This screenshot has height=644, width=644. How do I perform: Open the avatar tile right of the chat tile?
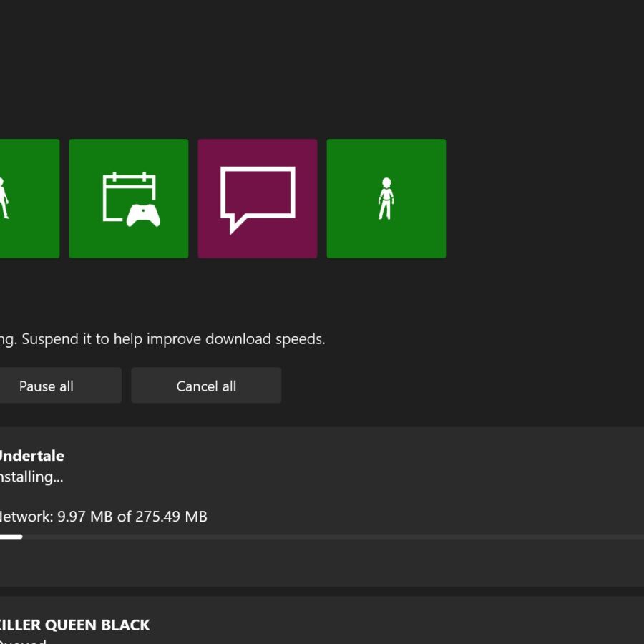click(x=386, y=198)
